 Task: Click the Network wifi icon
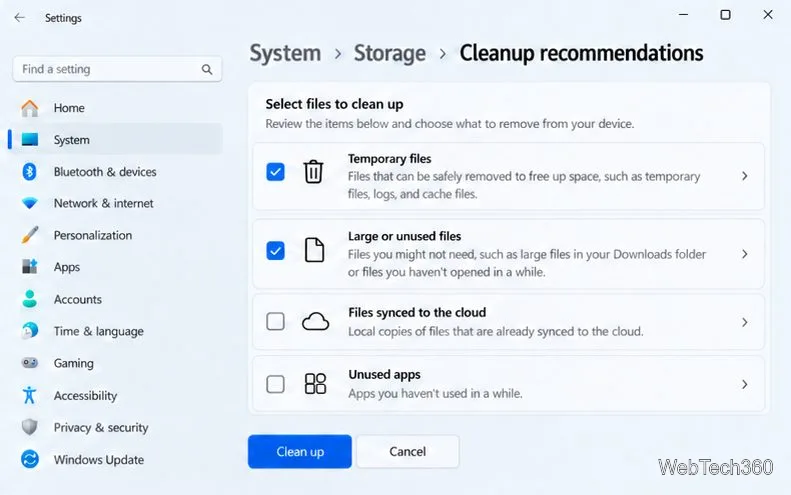click(x=30, y=203)
